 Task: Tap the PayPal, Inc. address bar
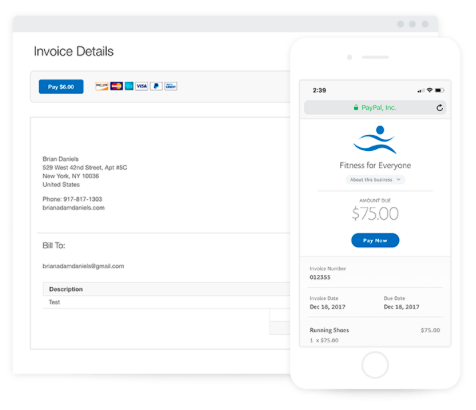[x=375, y=108]
